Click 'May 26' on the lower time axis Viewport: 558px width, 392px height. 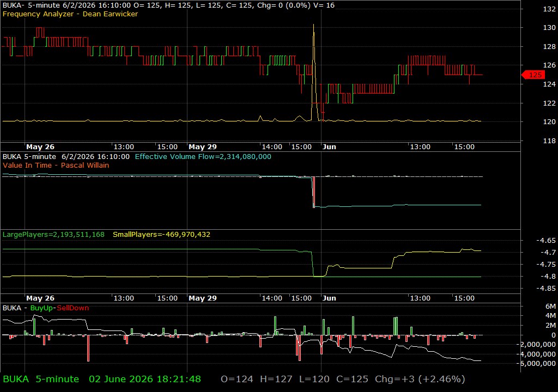(40, 298)
